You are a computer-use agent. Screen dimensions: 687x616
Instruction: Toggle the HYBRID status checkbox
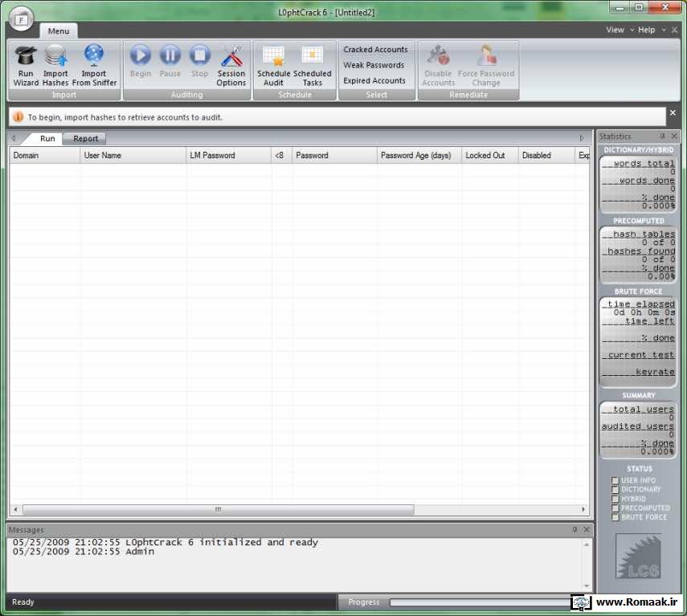coord(615,499)
